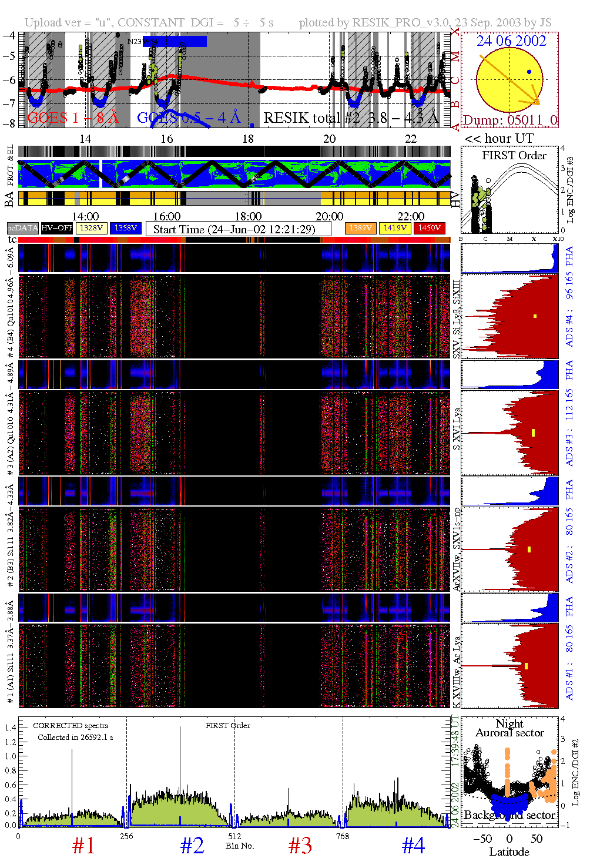The image size is (590, 868).
Task: Click the yellow 1419V legend box
Action: click(395, 228)
